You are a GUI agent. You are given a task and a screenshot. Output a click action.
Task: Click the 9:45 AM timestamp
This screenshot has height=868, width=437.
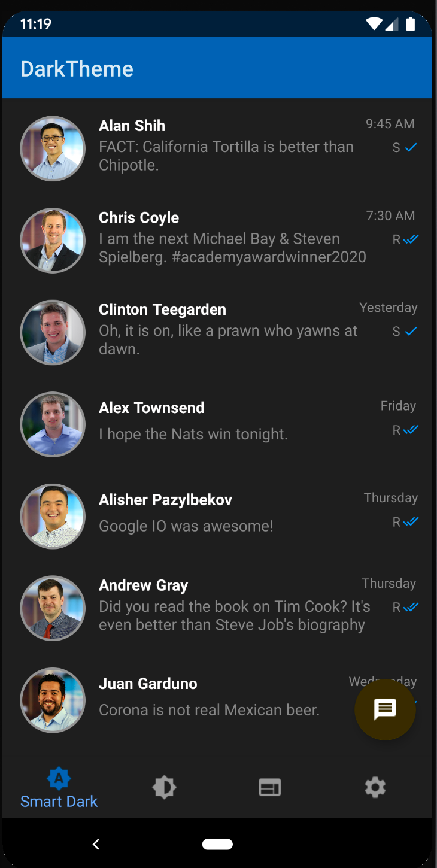click(390, 124)
